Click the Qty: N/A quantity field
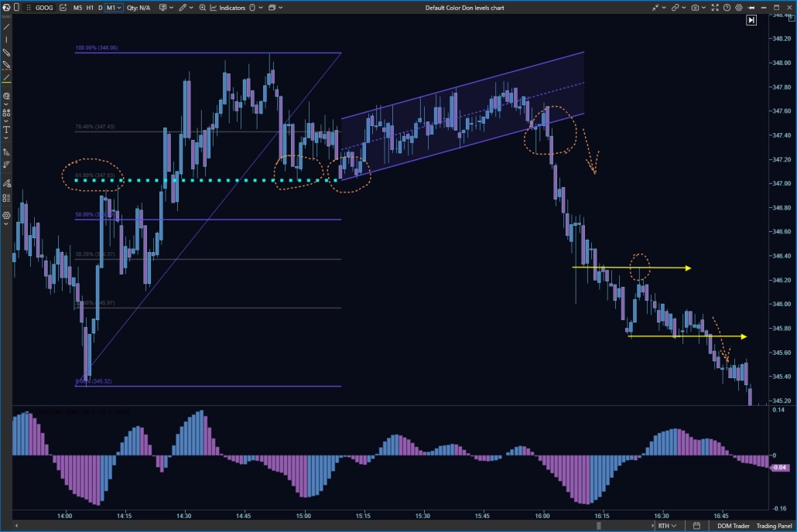 click(x=139, y=8)
